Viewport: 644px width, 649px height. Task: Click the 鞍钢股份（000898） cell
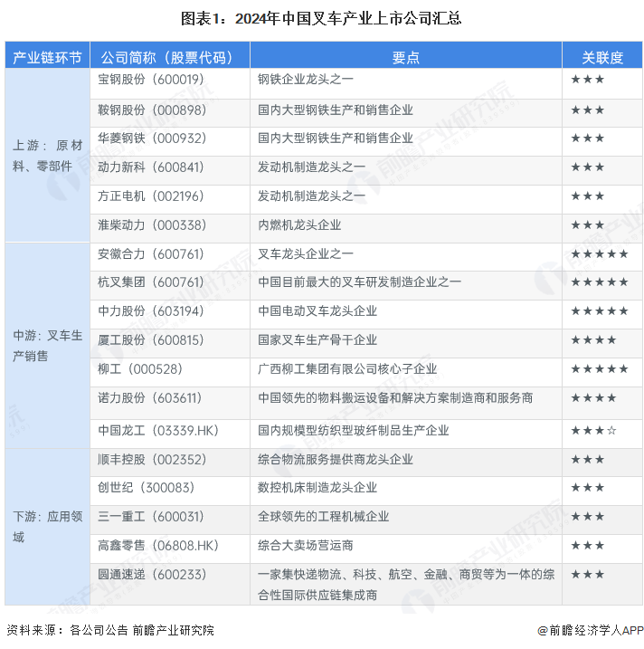(170, 113)
